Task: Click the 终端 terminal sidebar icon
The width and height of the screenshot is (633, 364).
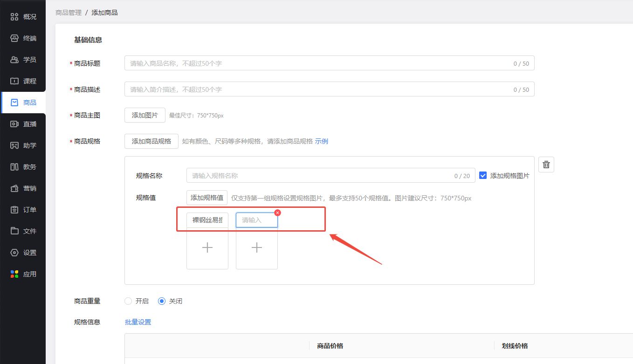Action: [x=14, y=38]
